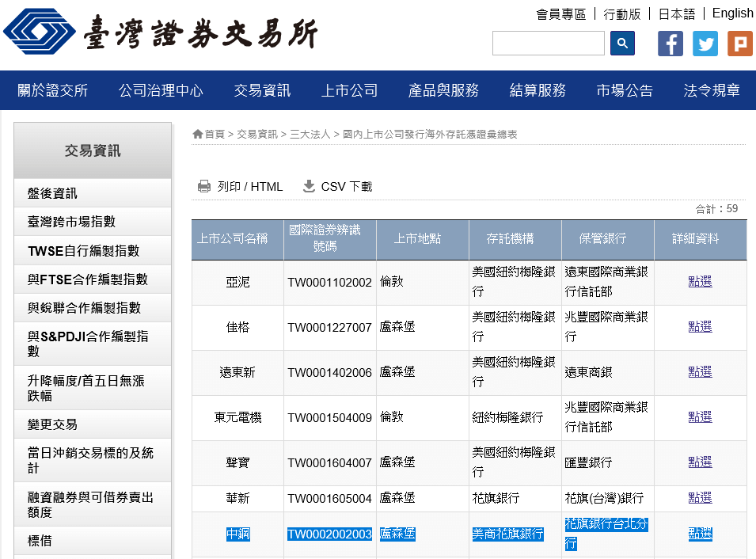This screenshot has height=559, width=756.
Task: Click the printer icon for 列印 / HTML
Action: 204,186
